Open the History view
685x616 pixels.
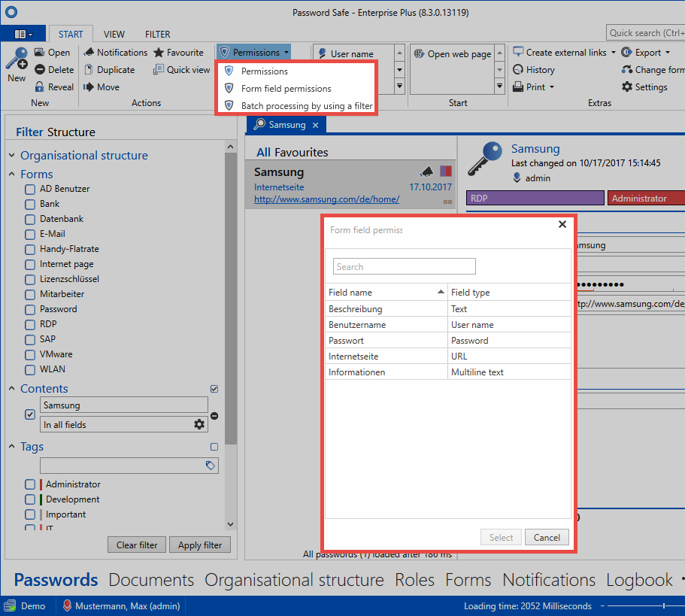coord(534,70)
